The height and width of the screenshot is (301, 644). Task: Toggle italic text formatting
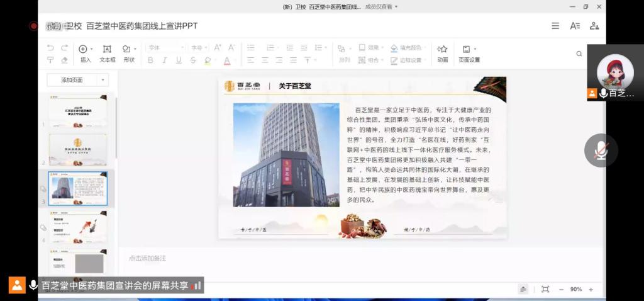(x=164, y=60)
